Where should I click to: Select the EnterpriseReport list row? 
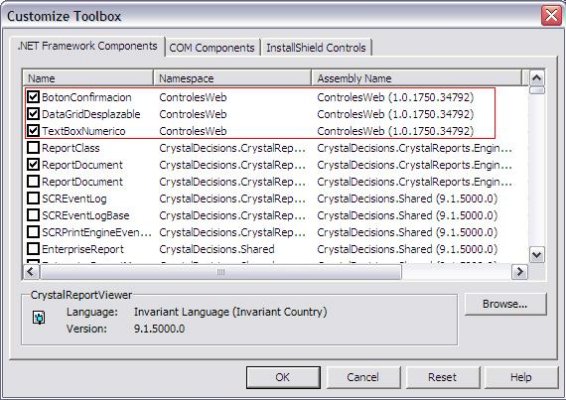pos(270,249)
